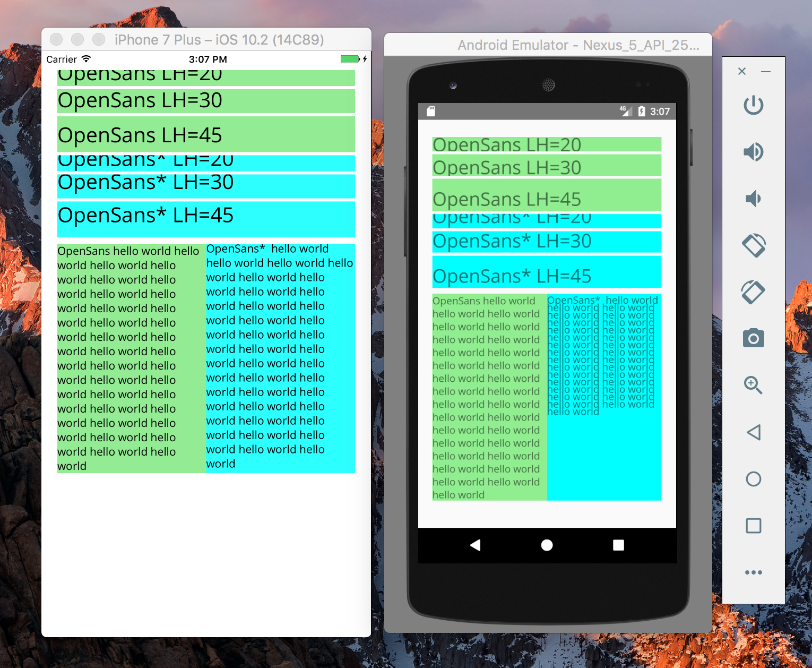Tap the iOS battery indicator
Image resolution: width=812 pixels, height=668 pixels.
pos(351,59)
